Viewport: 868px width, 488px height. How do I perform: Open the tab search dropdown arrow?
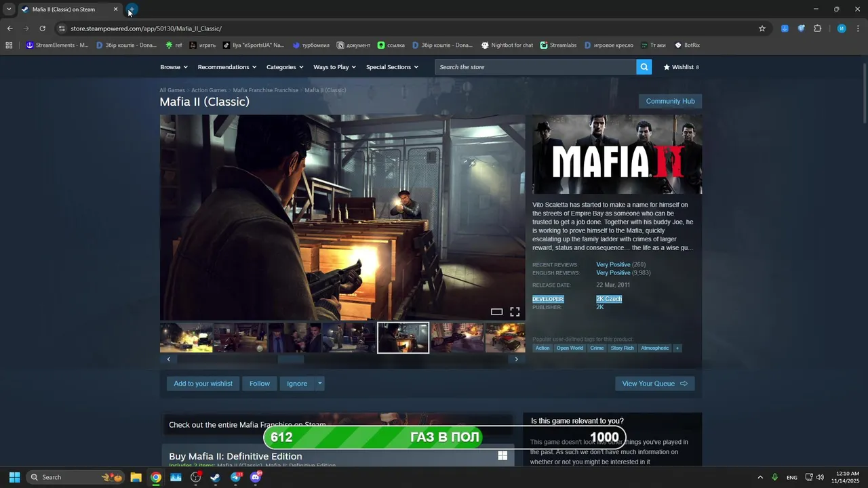pyautogui.click(x=9, y=9)
